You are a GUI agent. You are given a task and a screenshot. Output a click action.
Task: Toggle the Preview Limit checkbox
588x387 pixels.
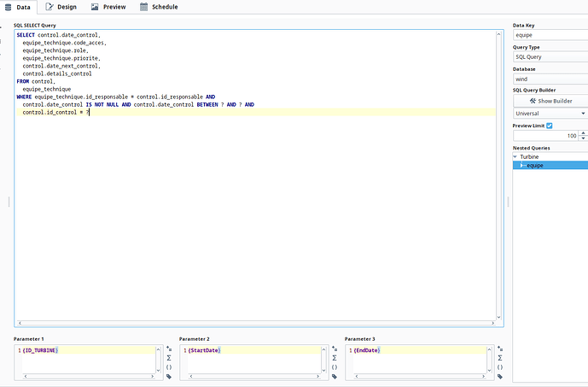[550, 126]
